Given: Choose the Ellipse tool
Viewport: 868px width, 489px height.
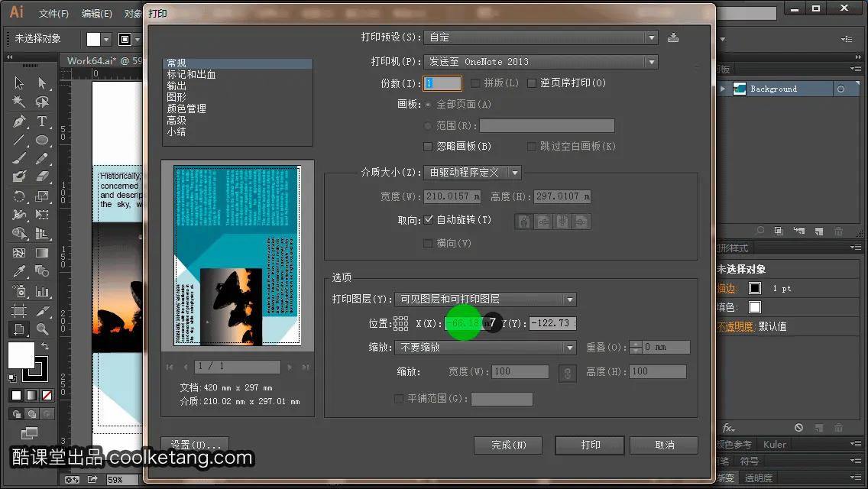Looking at the screenshot, I should 42,140.
